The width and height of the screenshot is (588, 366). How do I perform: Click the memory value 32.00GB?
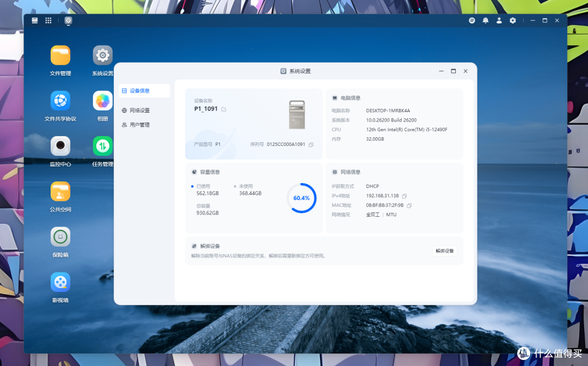pyautogui.click(x=375, y=139)
